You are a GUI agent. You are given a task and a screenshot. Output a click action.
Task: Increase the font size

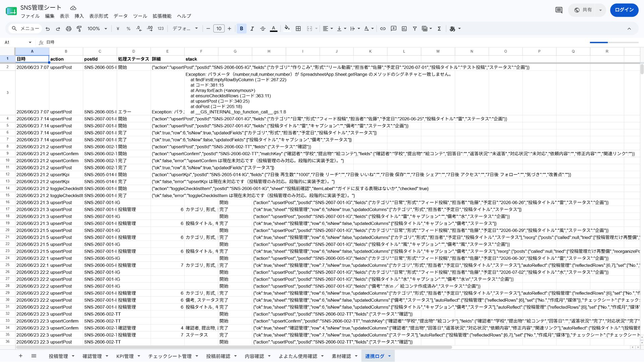pos(229,29)
